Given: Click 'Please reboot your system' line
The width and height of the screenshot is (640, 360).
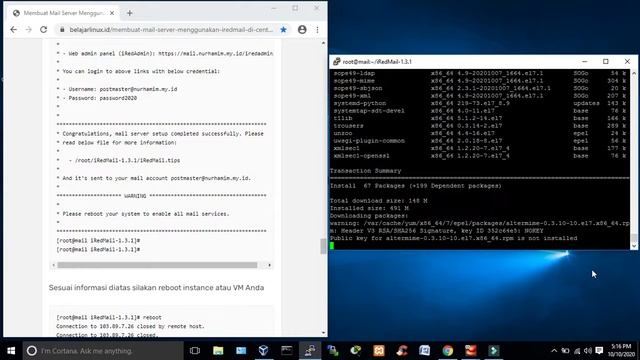Looking at the screenshot, I should coord(146,214).
